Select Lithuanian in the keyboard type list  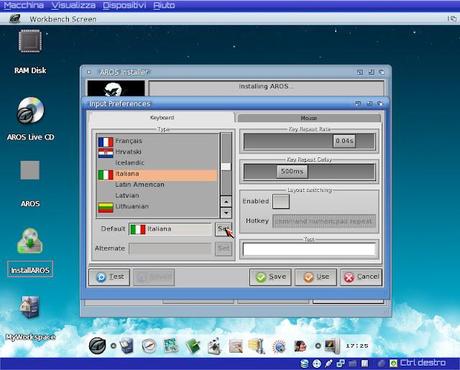point(157,207)
